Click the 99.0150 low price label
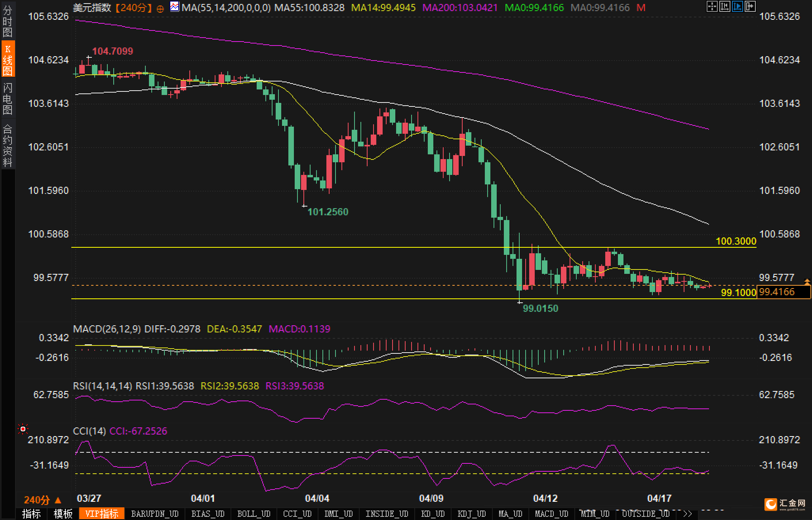Screen dimensions: 812x520 (x=540, y=308)
